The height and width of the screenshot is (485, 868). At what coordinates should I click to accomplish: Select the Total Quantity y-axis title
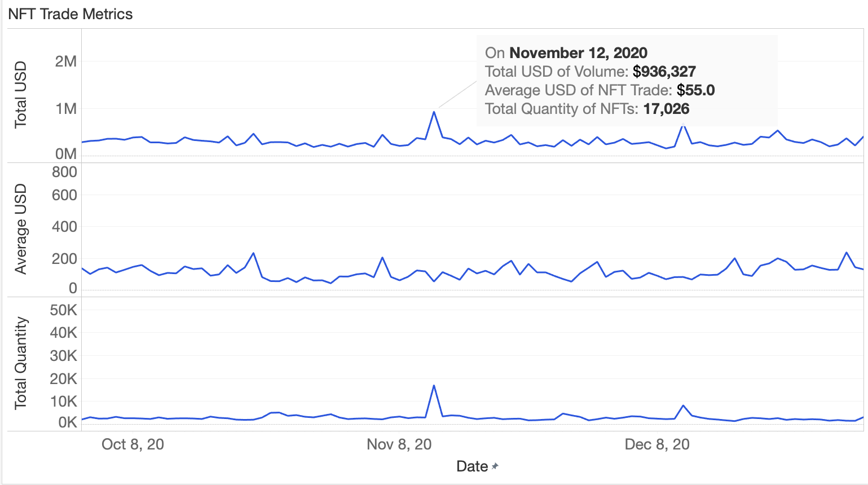[x=20, y=363]
